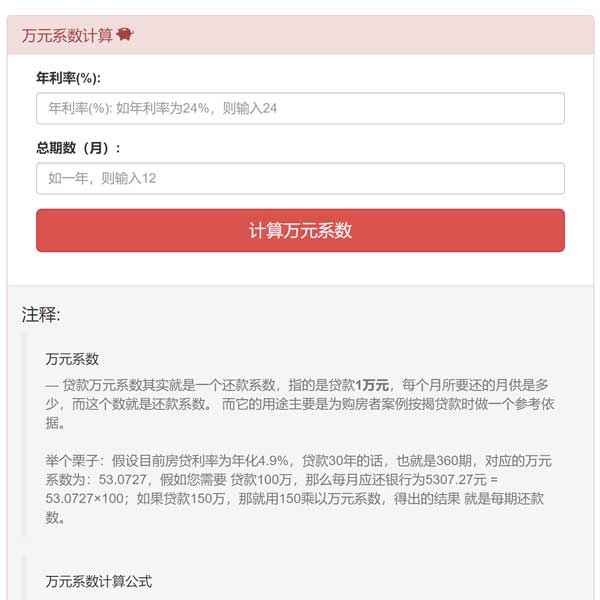Focus the 总期数（月）input field
This screenshot has width=600, height=600.
300,178
